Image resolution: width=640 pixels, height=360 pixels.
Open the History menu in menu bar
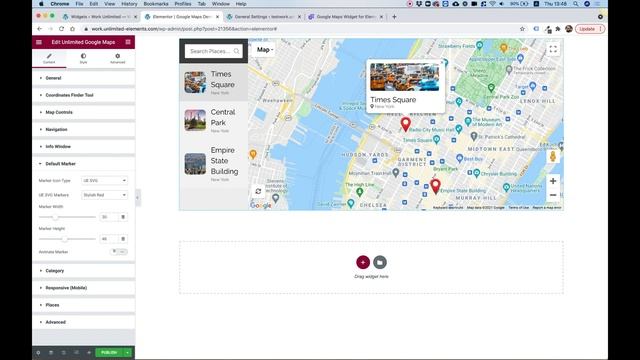[129, 4]
